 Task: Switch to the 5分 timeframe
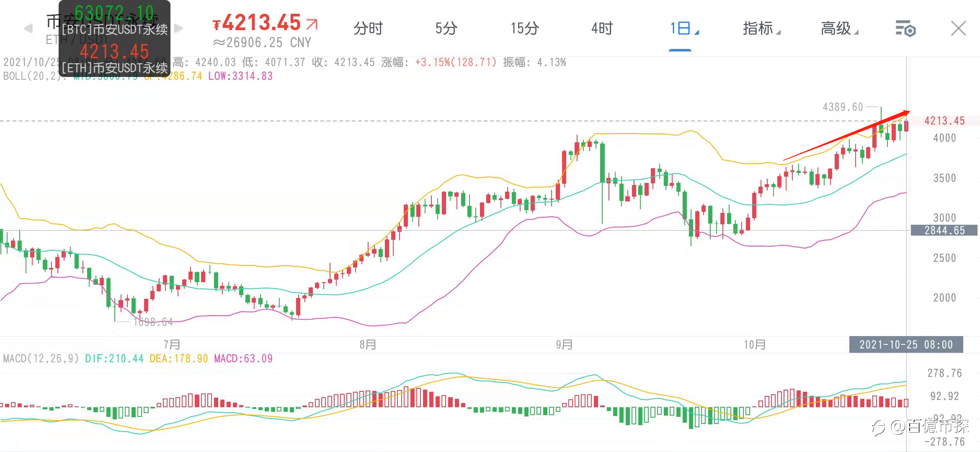click(x=446, y=28)
